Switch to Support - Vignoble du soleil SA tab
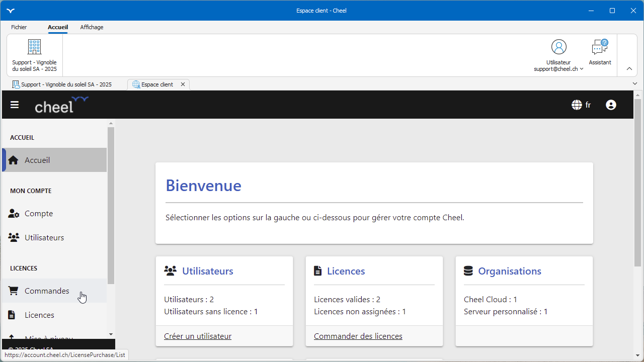 point(62,84)
